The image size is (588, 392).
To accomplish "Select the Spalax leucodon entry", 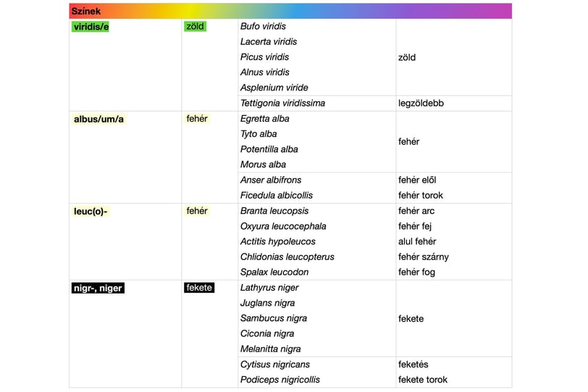I will coord(274,272).
